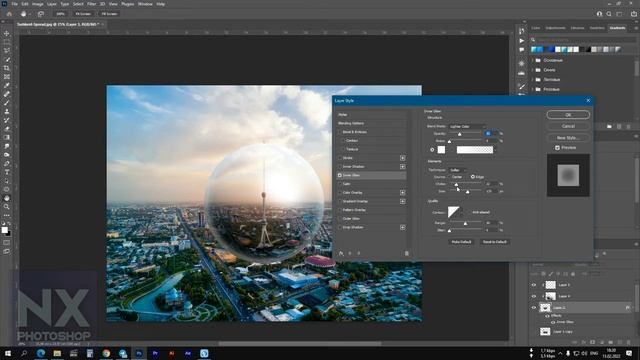Enable the Pattern Overlay checkbox
The image size is (640, 360).
(x=340, y=210)
